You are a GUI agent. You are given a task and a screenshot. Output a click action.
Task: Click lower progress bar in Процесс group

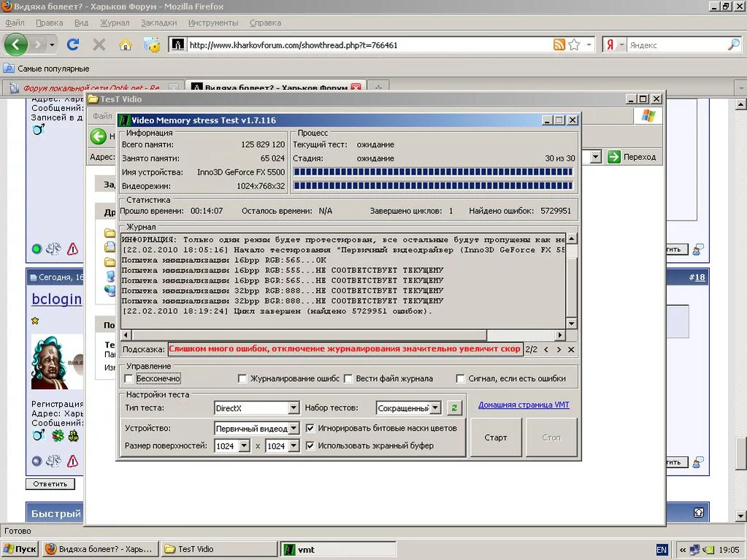tap(433, 185)
